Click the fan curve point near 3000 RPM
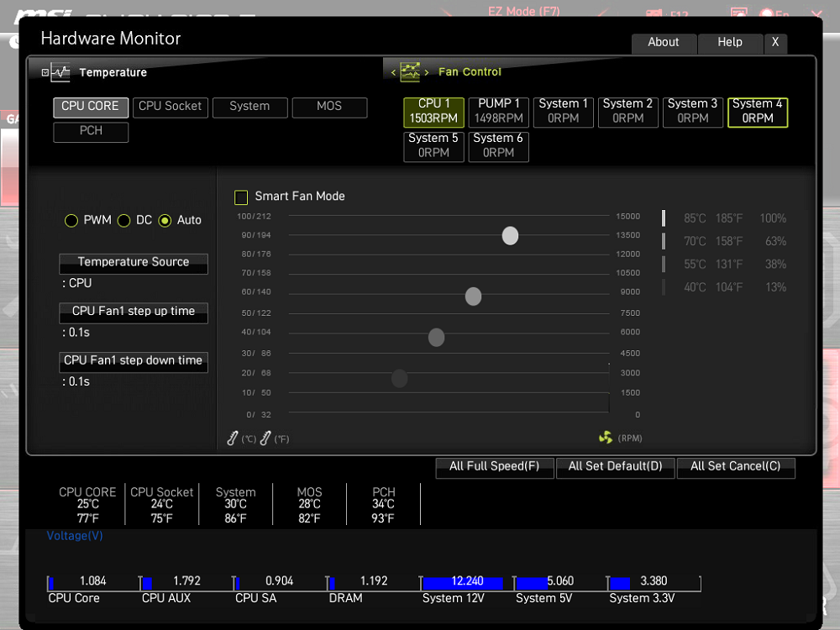840x630 pixels. (400, 378)
